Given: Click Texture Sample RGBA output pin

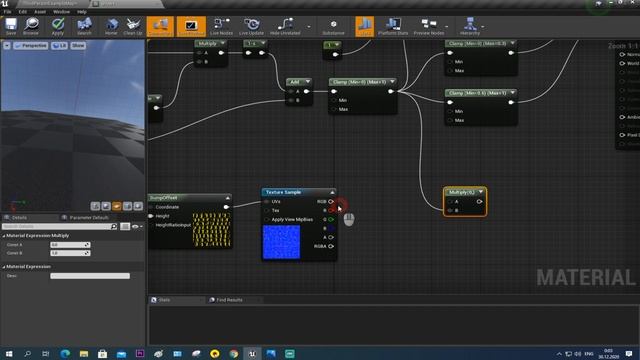Looking at the screenshot, I should click(331, 246).
